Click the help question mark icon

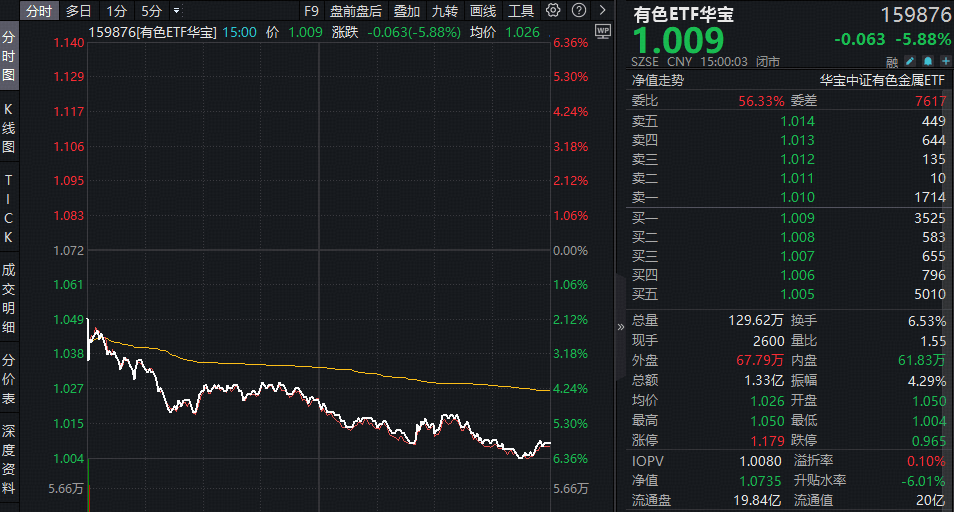pos(578,11)
